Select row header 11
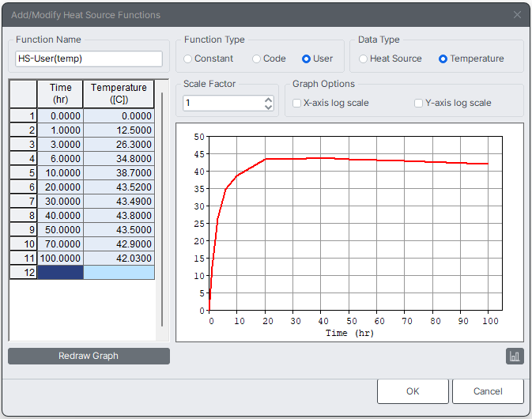Image resolution: width=532 pixels, height=419 pixels. click(24, 259)
